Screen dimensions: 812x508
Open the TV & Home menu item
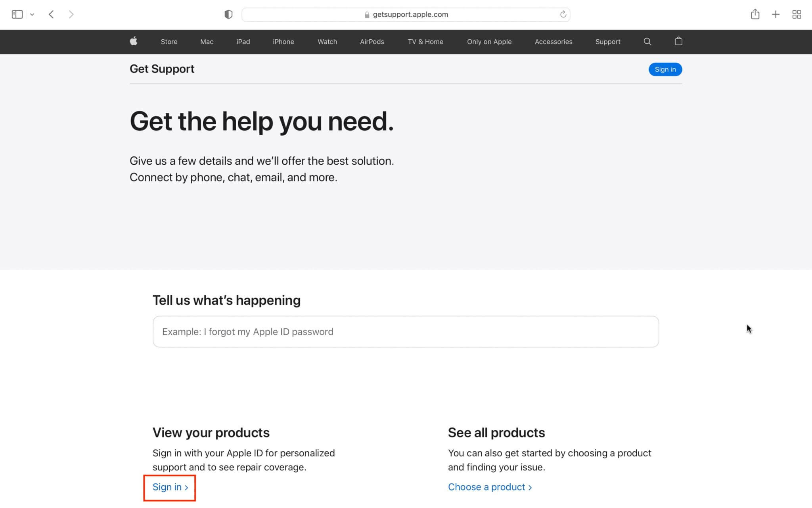(x=425, y=42)
